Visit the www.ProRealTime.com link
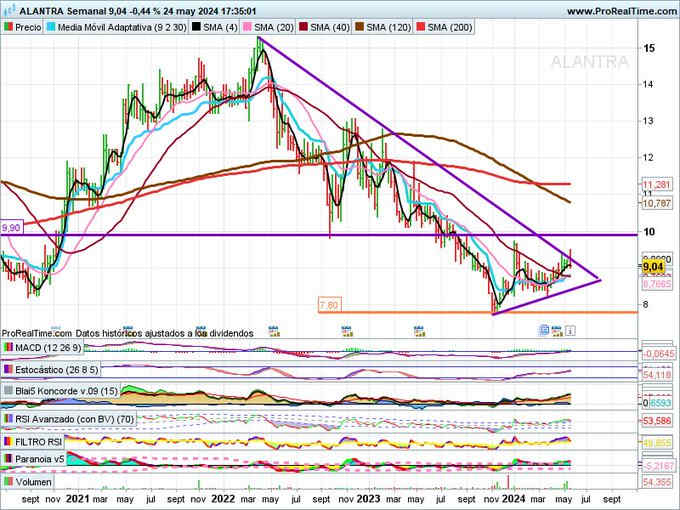The width and height of the screenshot is (680, 510). tap(622, 11)
